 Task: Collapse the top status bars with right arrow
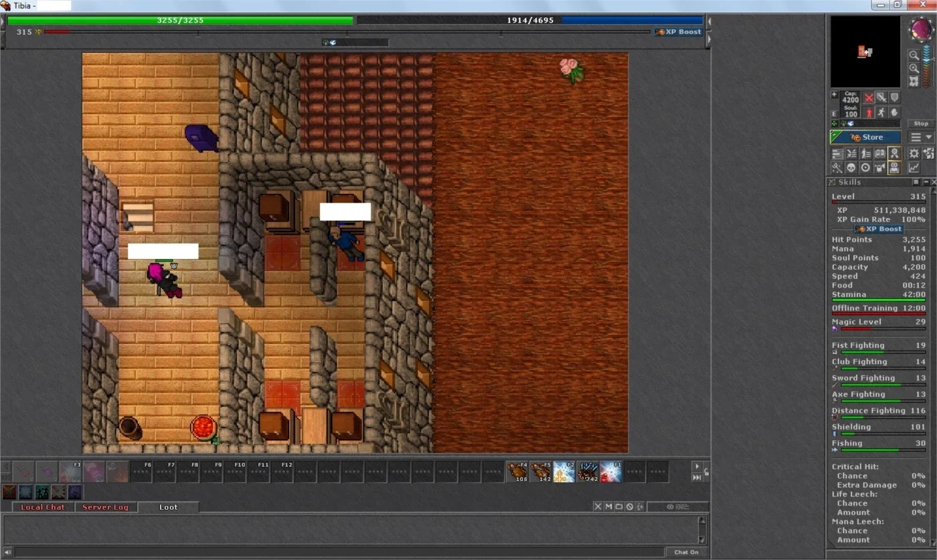(709, 40)
